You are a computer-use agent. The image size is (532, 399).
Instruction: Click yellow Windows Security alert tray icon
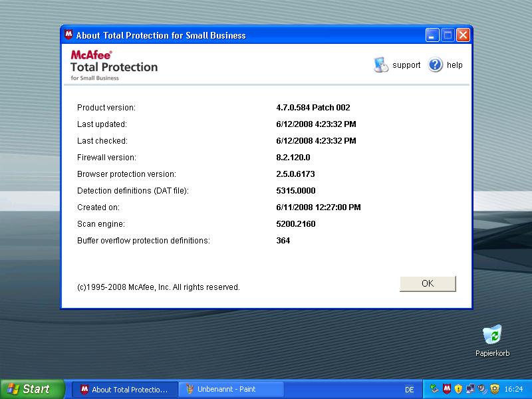[x=458, y=388]
